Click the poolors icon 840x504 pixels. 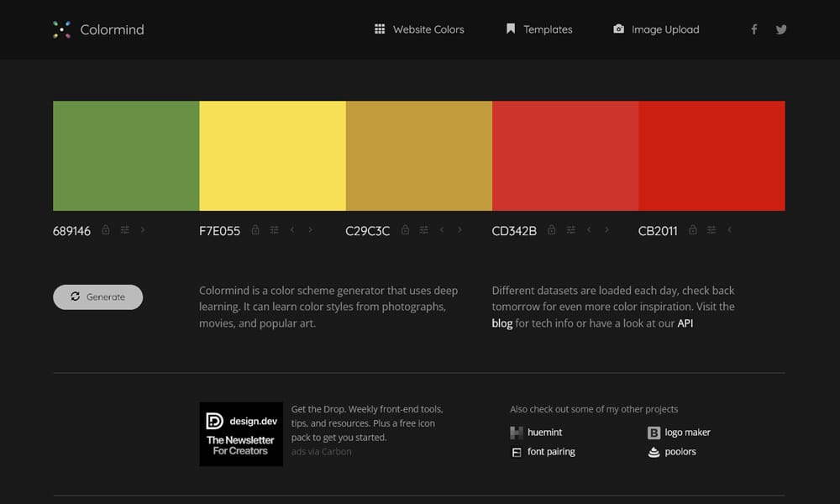tap(653, 451)
